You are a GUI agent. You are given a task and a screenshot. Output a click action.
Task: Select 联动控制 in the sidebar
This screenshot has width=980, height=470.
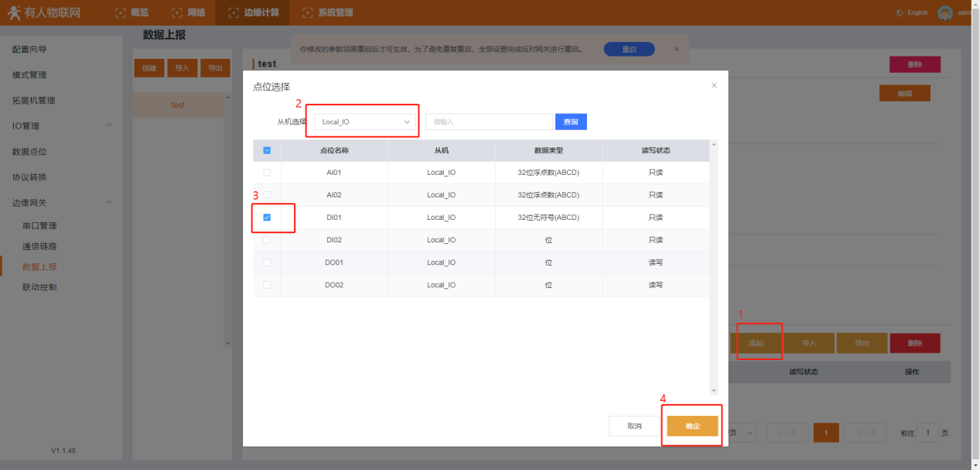39,287
